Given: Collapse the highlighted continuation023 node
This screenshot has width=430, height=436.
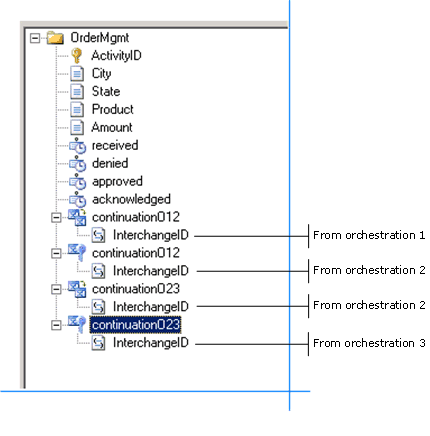Looking at the screenshot, I should [56, 325].
